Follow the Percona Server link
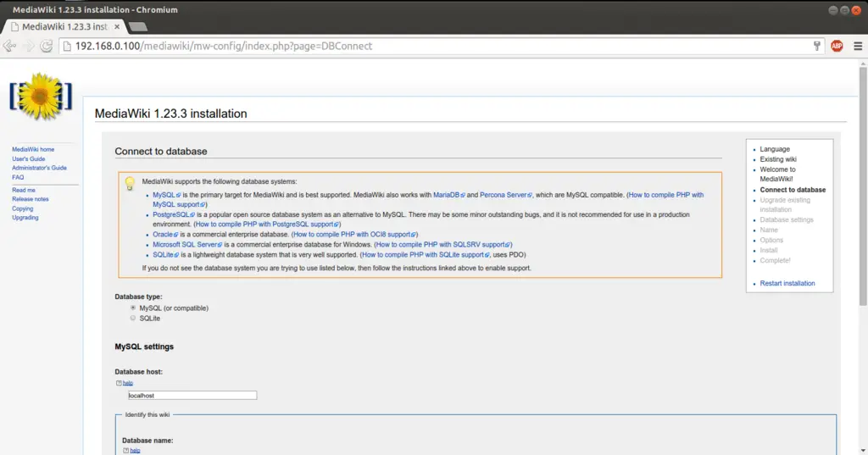 (x=505, y=195)
